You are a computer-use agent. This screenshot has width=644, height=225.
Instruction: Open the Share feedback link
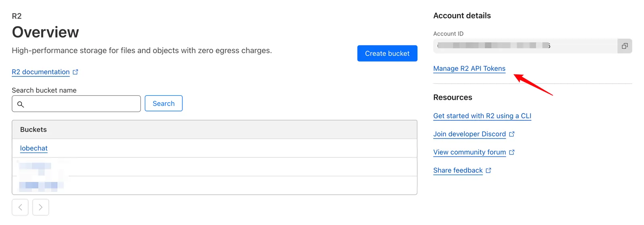[458, 170]
